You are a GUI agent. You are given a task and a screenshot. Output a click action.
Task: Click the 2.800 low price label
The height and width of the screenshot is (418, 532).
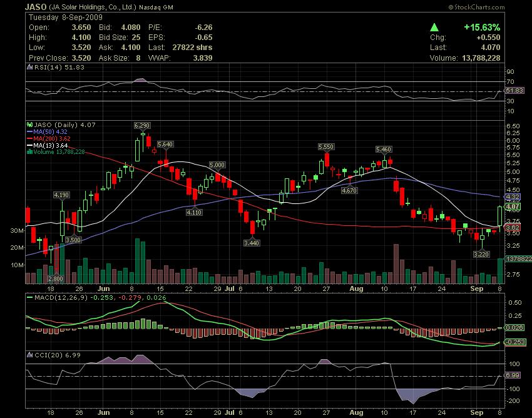[56, 279]
